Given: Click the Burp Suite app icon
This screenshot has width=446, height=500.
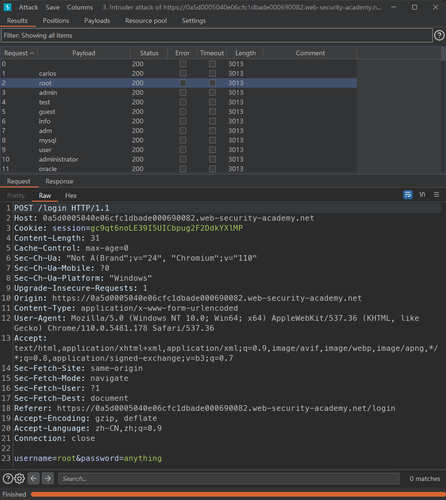Looking at the screenshot, I should point(7,7).
